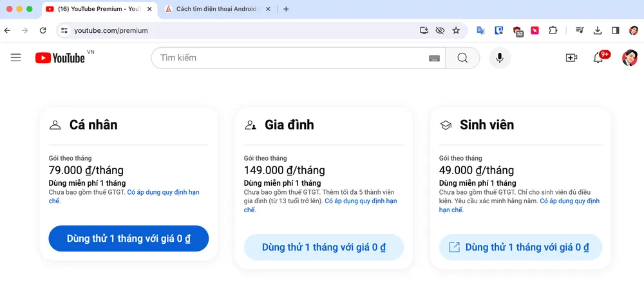Viewport: 644px width, 305px height.
Task: Go to YouTube home via logo
Action: click(60, 58)
